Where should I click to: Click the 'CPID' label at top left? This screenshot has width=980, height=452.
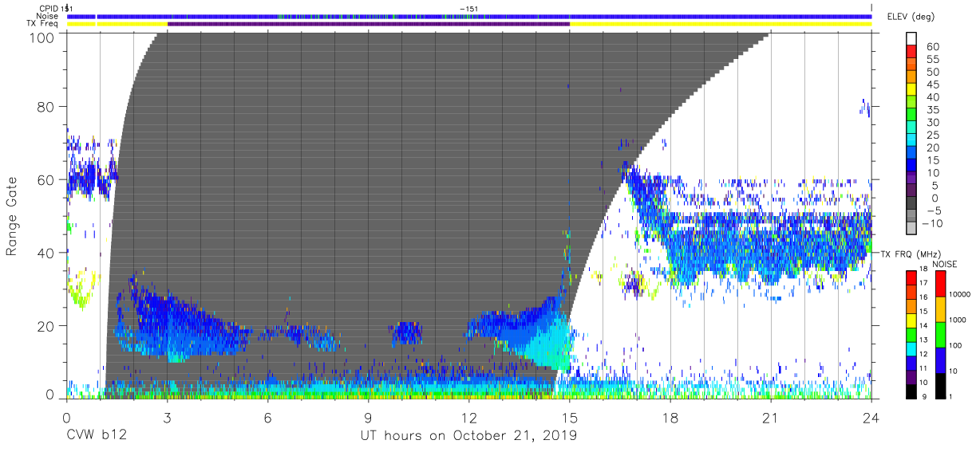49,8
